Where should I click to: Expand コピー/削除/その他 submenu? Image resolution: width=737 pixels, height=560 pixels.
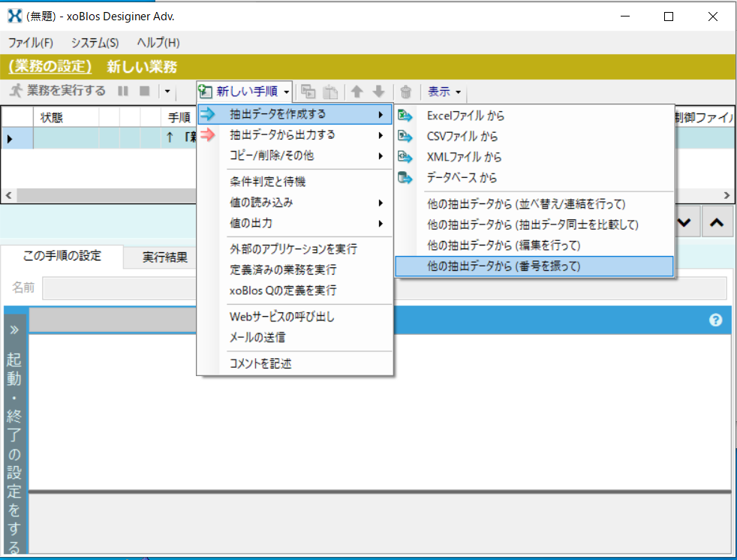point(295,155)
